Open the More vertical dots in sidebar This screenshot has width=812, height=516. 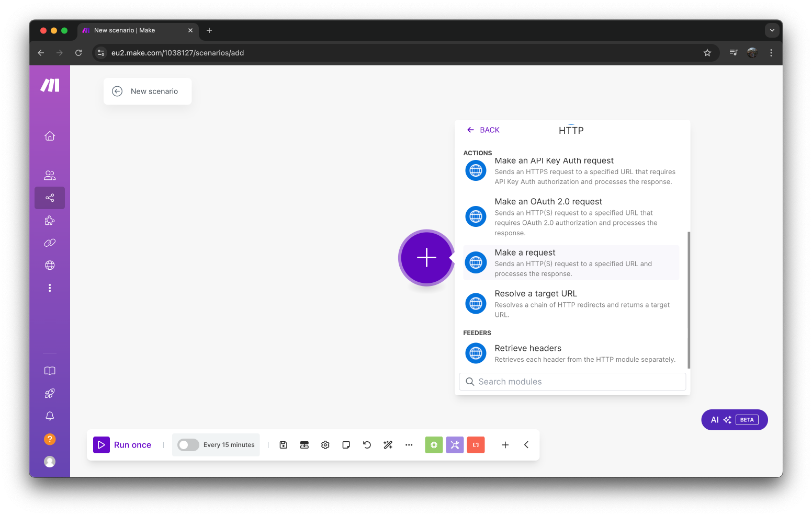50,288
